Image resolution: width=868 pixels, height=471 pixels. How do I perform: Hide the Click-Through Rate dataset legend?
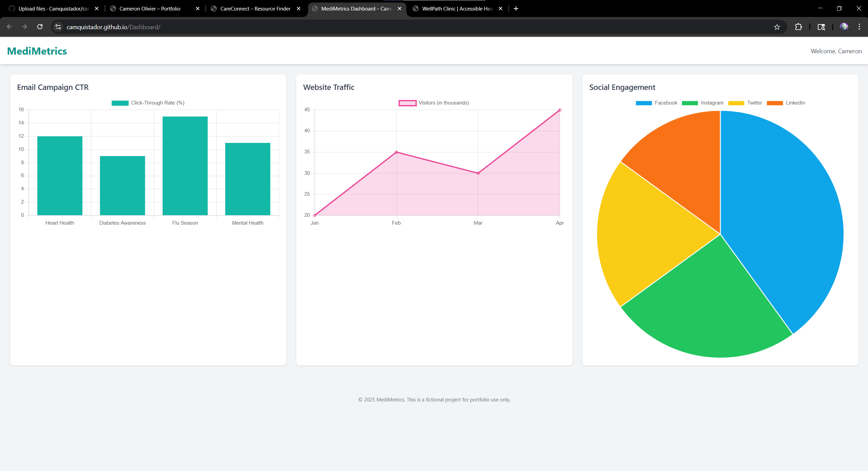click(148, 103)
